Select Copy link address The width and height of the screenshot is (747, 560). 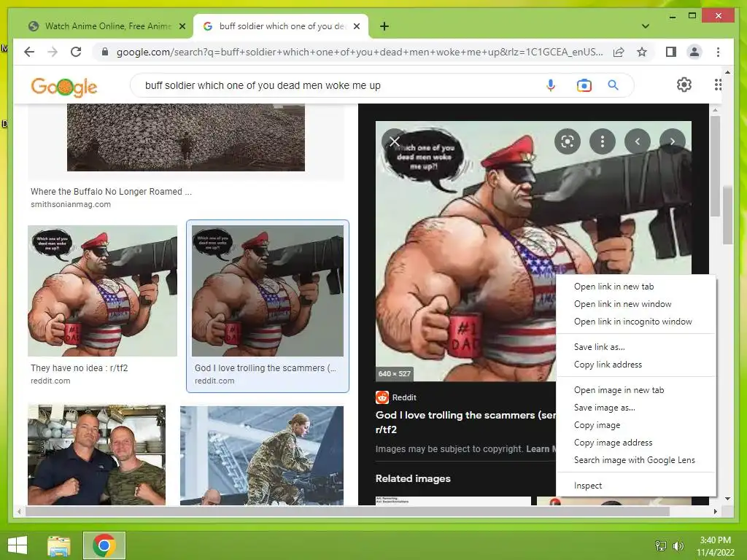tap(635, 365)
